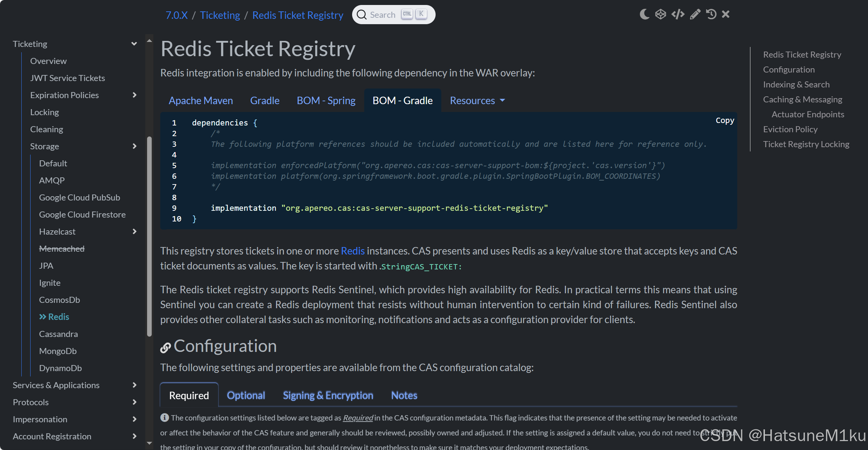Expand the Protocols sidebar section
Viewport: 868px width, 450px height.
[x=134, y=402]
